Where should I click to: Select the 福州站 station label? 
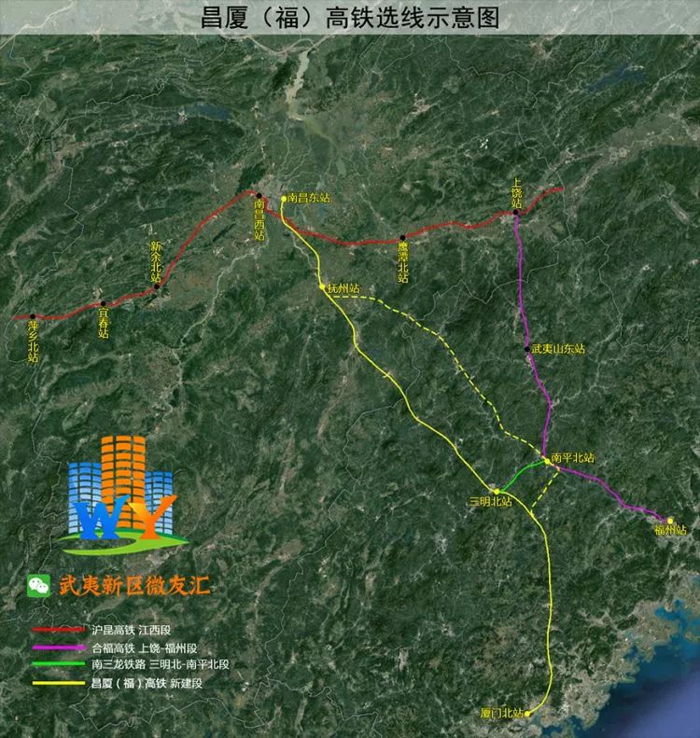click(670, 530)
